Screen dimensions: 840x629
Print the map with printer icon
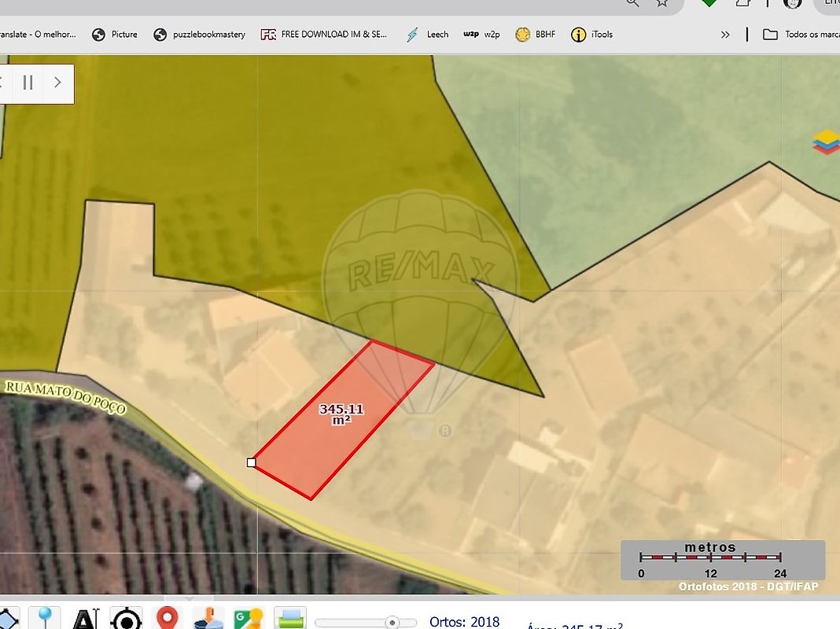(x=289, y=619)
